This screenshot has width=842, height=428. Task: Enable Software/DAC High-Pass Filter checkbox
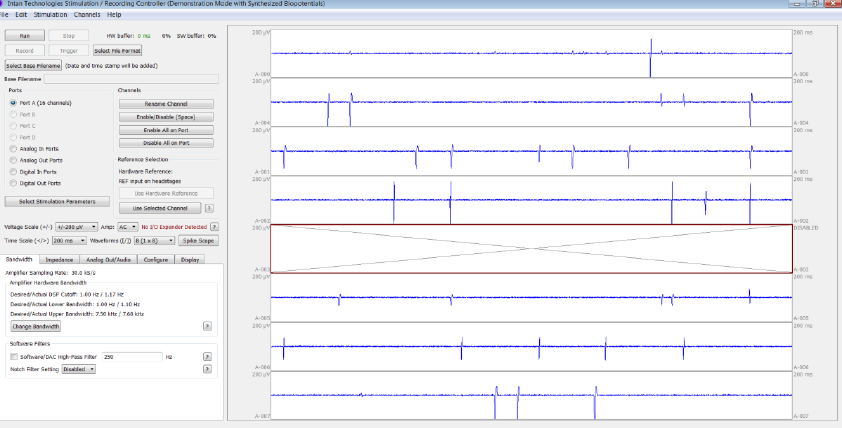tap(14, 357)
